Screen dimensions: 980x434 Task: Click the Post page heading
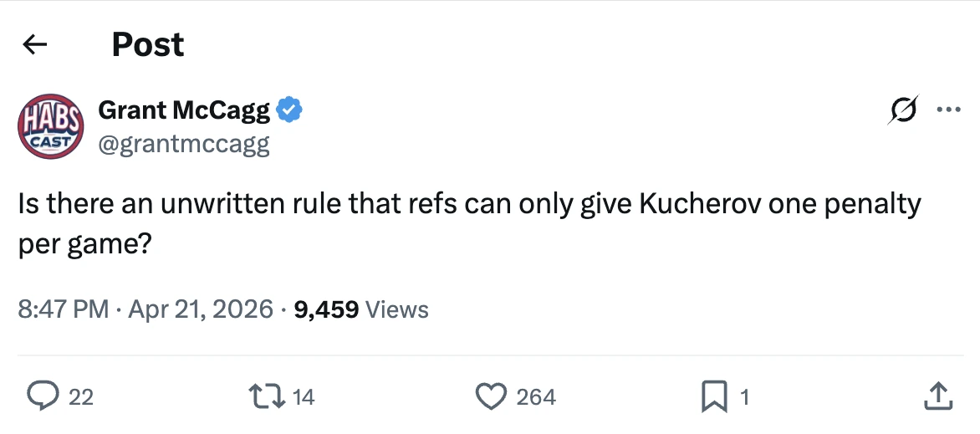point(148,44)
